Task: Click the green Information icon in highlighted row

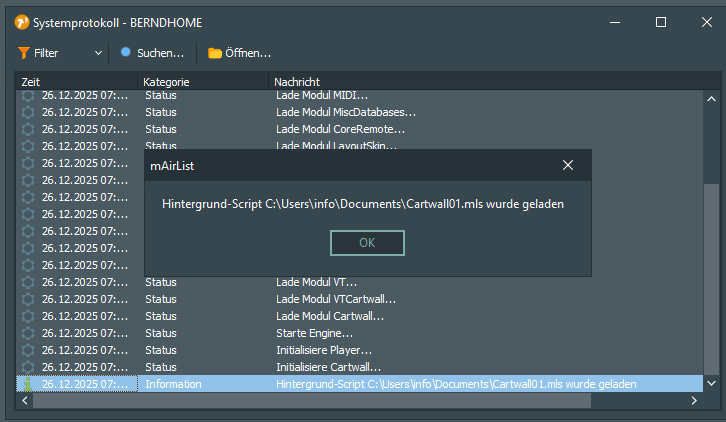Action: point(28,384)
